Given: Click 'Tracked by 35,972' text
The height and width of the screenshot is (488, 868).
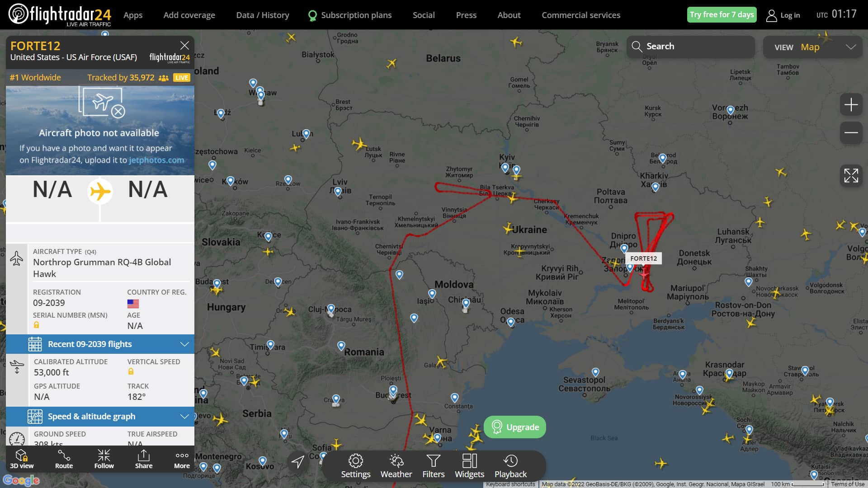Looking at the screenshot, I should pyautogui.click(x=121, y=78).
